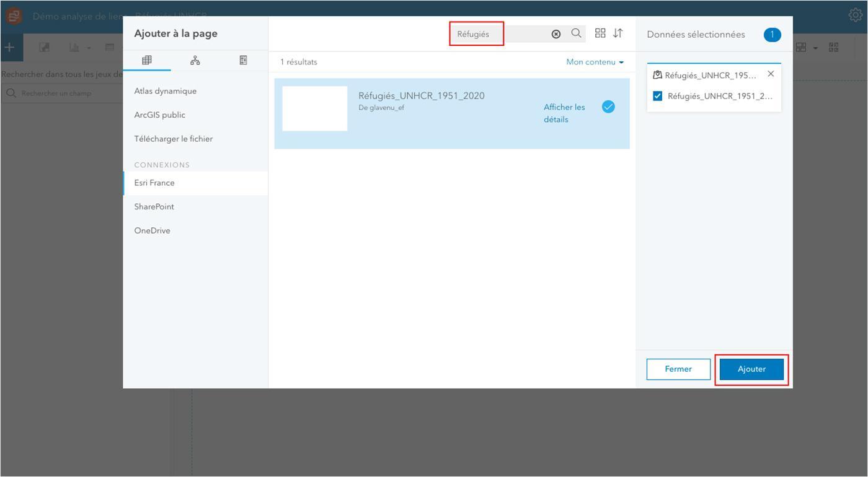Uncheck the Réfugiés_UNHCR_1951_2 layer checkbox

(x=657, y=96)
